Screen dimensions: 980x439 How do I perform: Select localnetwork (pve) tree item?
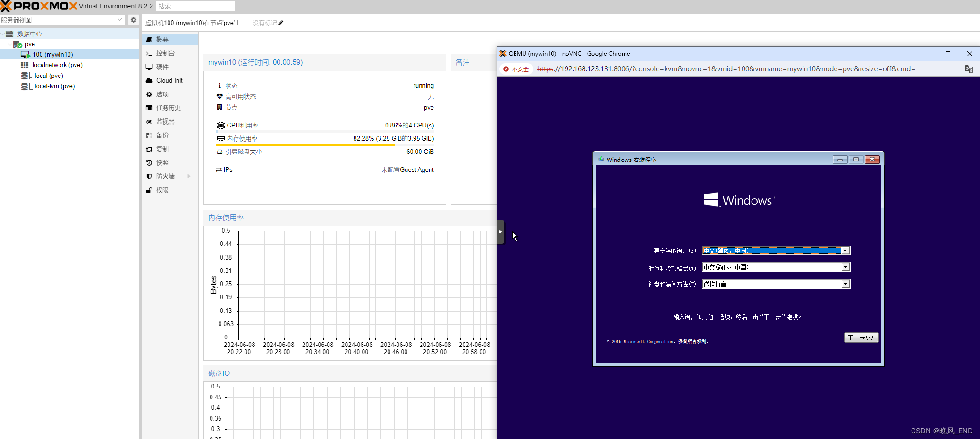click(69, 65)
